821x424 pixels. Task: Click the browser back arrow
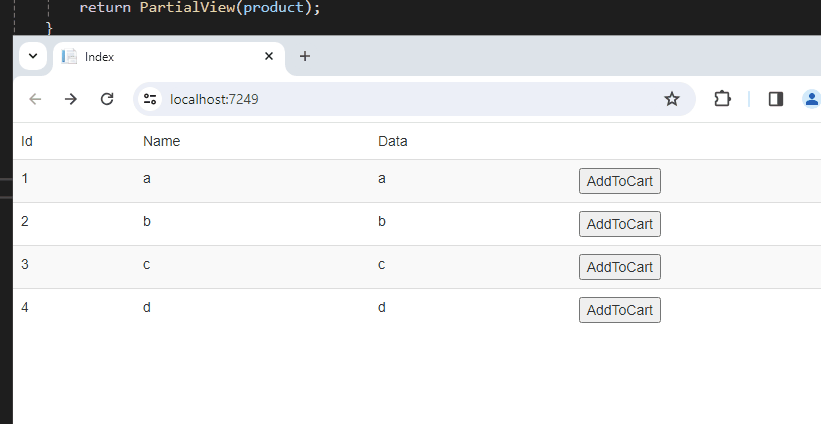point(36,99)
